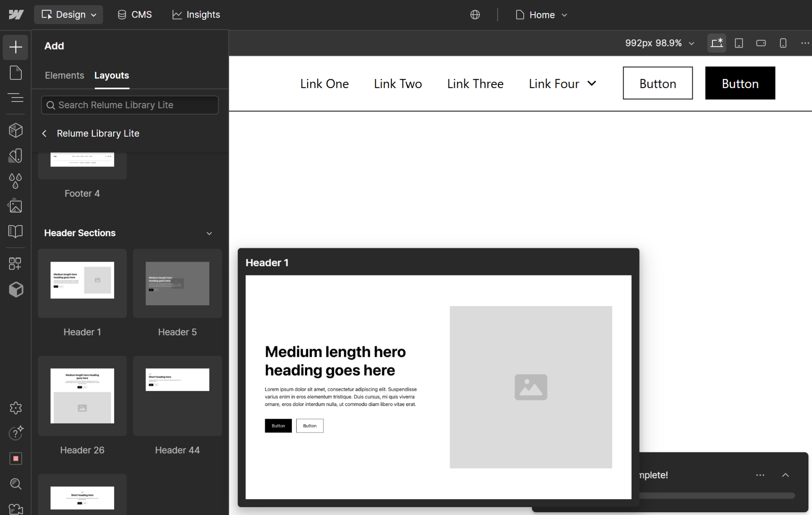
Task: Open the Pages panel icon
Action: point(15,73)
